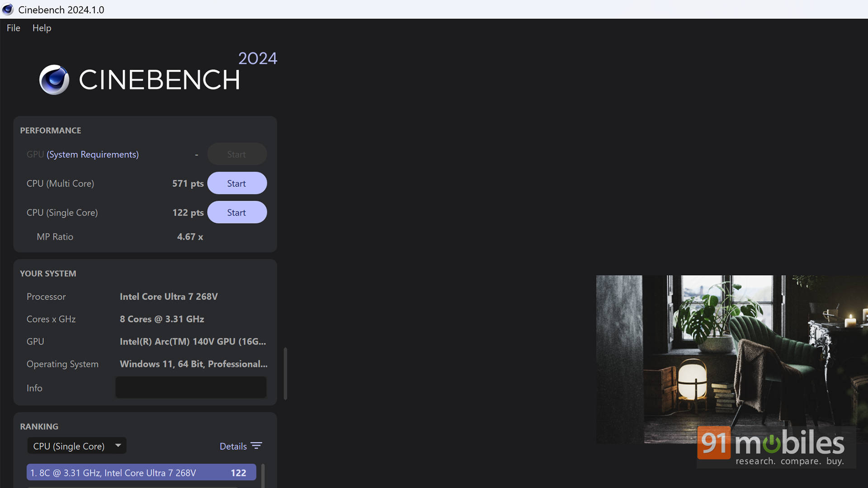Click the MP Ratio 4.67 x value

190,237
